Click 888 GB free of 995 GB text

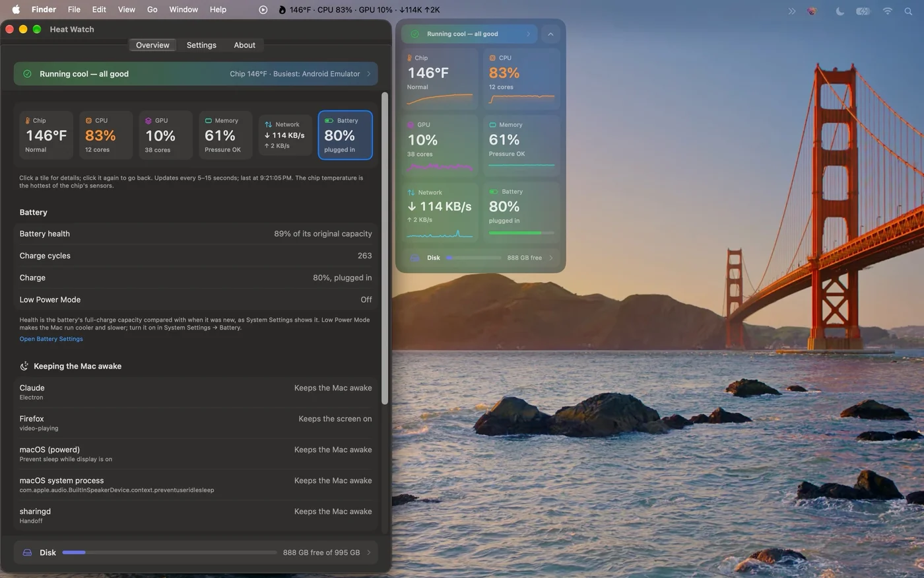coord(321,552)
